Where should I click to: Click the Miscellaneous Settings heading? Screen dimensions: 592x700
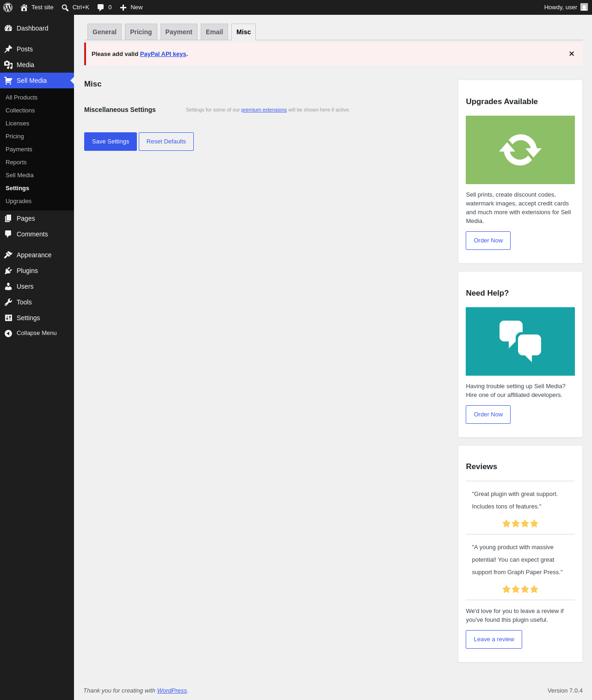point(120,110)
